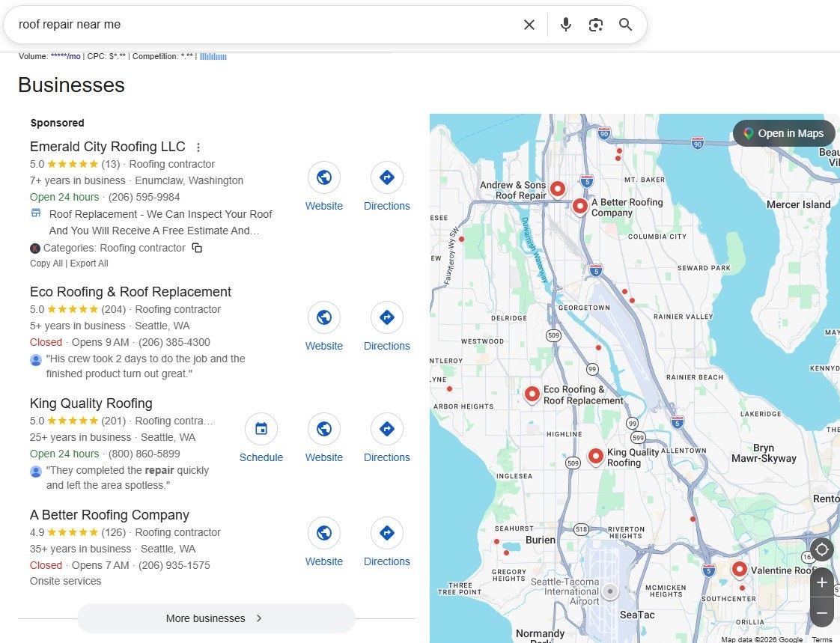
Task: Click Eco Roofing customer review quote
Action: 146,366
